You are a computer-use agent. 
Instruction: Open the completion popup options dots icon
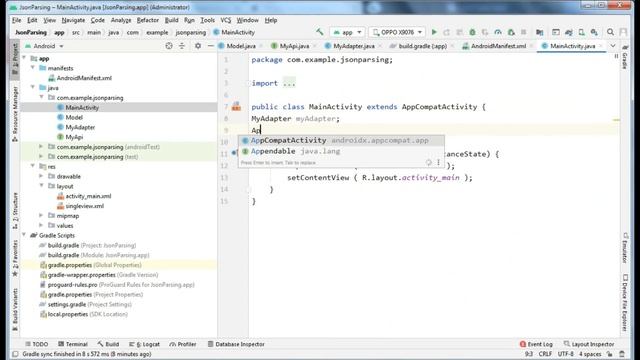pos(439,162)
